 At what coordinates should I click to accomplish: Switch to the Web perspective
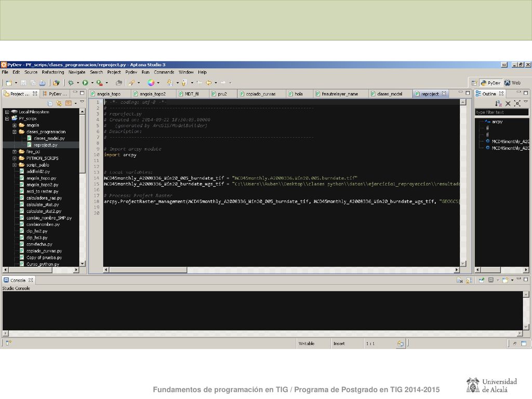click(512, 83)
